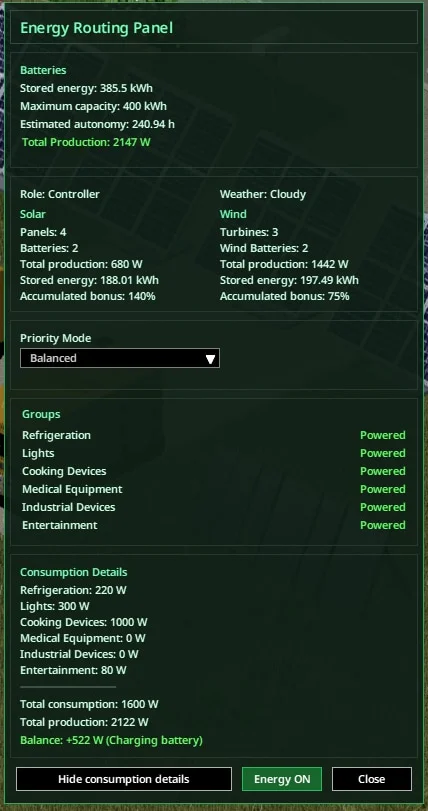The image size is (428, 811).
Task: Select the Industrial Devices group row
Action: tap(213, 507)
